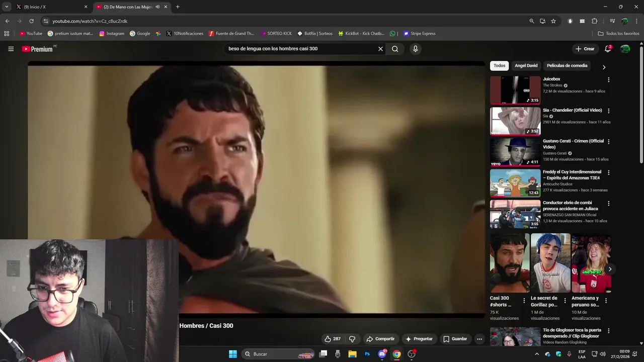Open options for Americana y peruano short
Screen dimensions: 644x362
pos(605,301)
